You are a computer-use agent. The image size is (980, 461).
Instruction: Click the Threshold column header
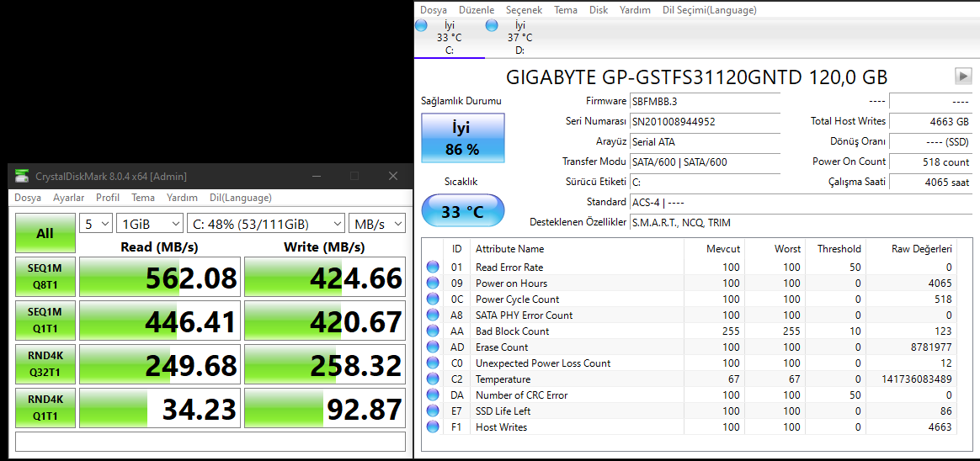pos(837,249)
